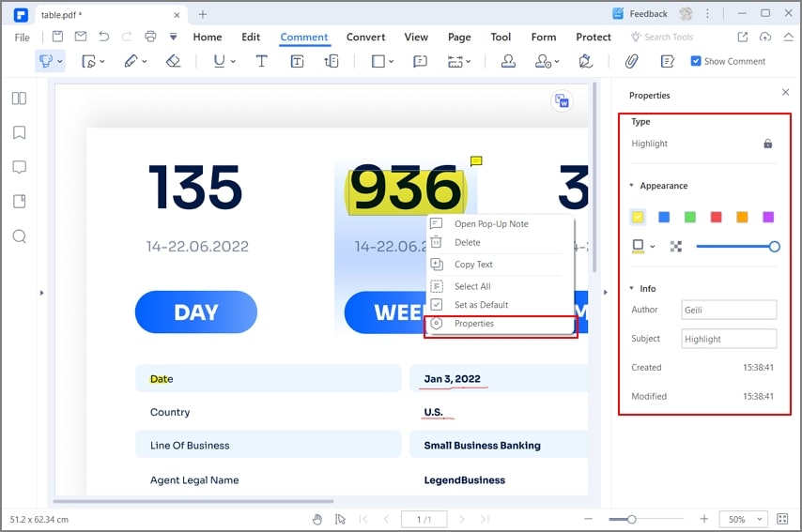Image resolution: width=802 pixels, height=532 pixels.
Task: Open the File menu
Action: coord(22,38)
